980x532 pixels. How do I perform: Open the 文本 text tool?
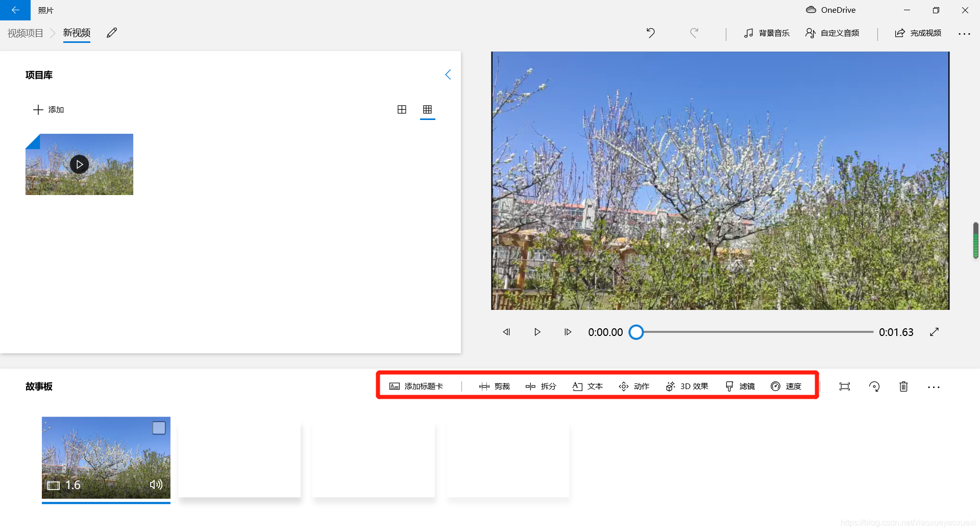point(587,386)
